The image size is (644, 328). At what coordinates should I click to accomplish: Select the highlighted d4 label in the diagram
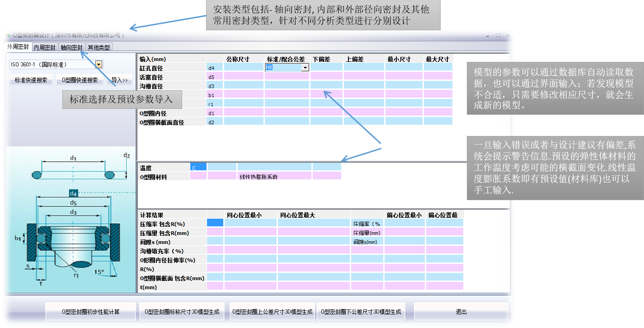(73, 193)
